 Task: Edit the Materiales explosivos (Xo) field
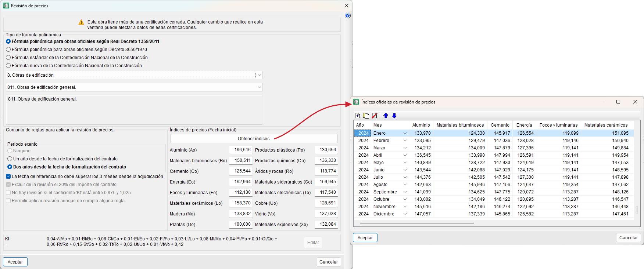coord(326,224)
